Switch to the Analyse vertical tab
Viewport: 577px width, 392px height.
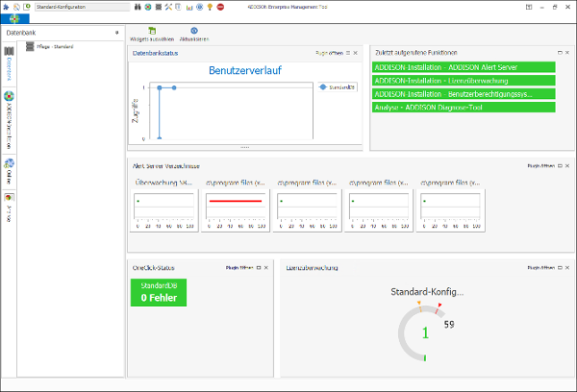pos(10,208)
